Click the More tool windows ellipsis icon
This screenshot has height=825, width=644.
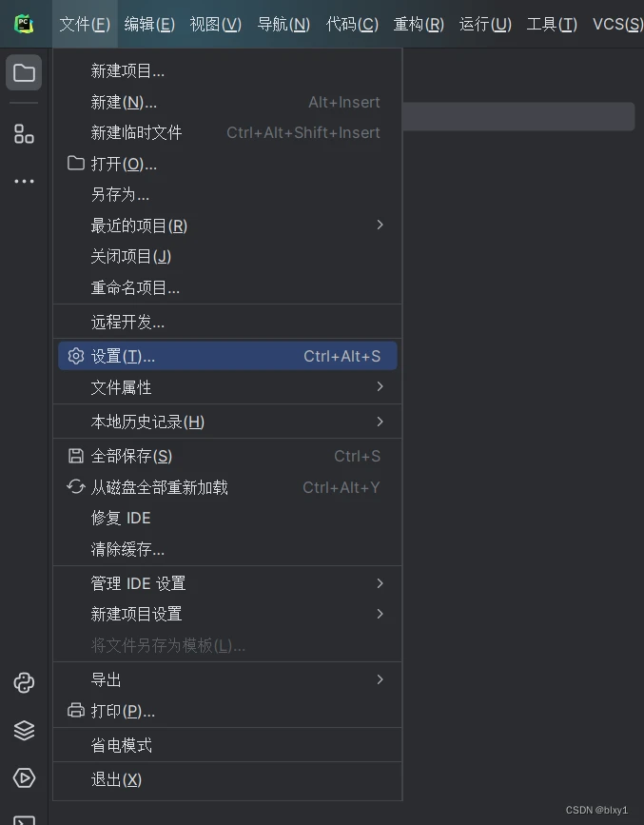click(x=24, y=182)
